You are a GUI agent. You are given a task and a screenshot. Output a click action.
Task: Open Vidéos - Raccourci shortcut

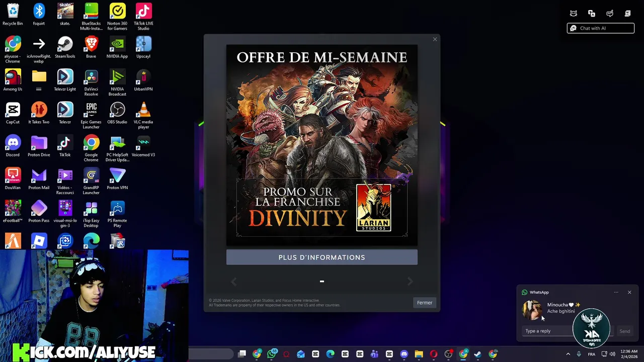click(65, 181)
